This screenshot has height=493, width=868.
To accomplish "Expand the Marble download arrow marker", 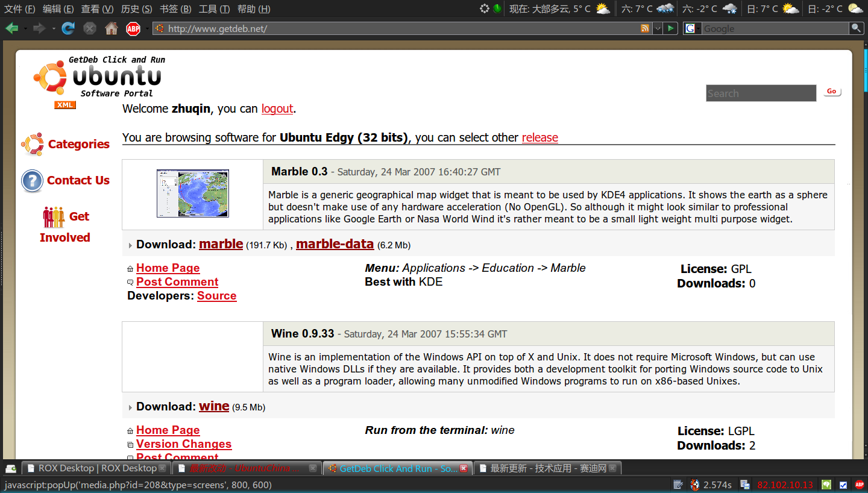I will click(130, 245).
